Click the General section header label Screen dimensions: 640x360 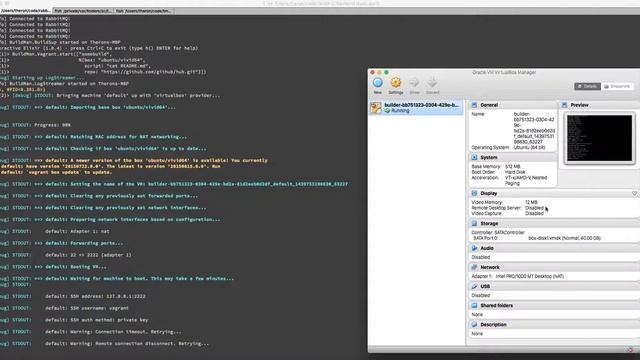[489, 105]
